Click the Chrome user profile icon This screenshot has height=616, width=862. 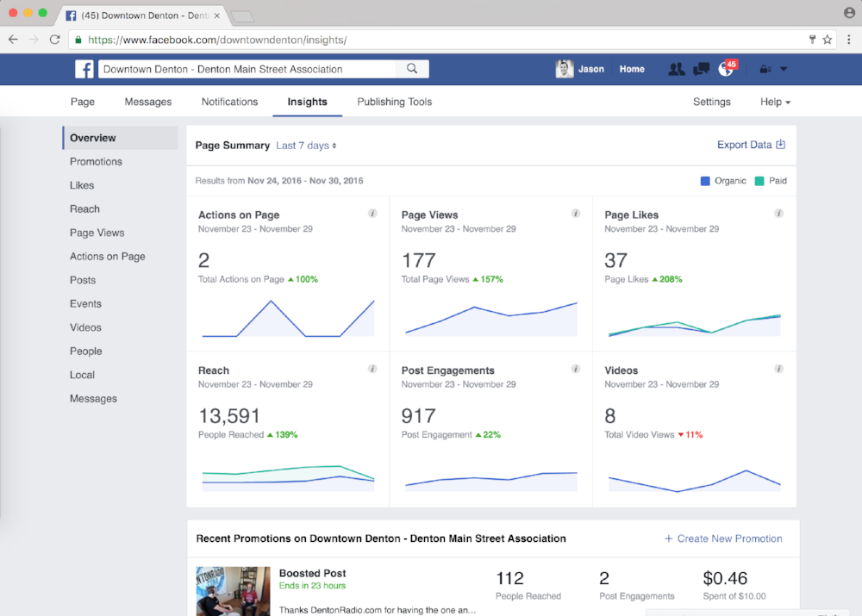849,13
